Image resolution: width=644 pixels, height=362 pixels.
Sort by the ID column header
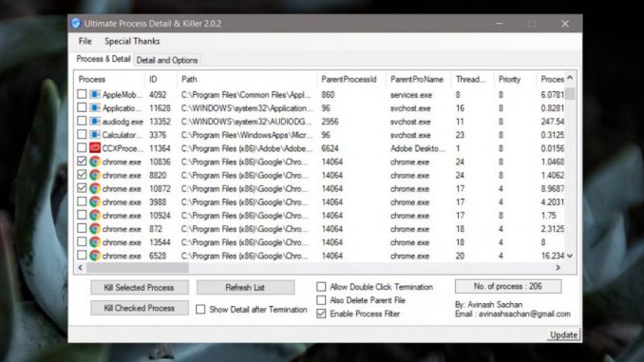(x=161, y=79)
